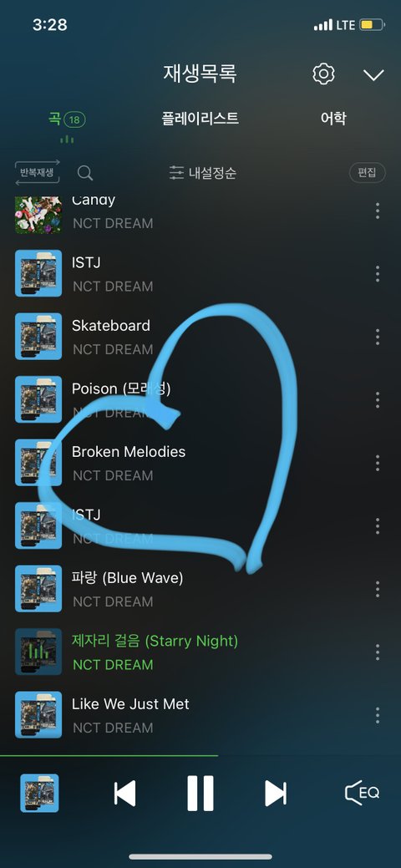Switch to the 어학 tab
The height and width of the screenshot is (868, 401).
[x=333, y=118]
